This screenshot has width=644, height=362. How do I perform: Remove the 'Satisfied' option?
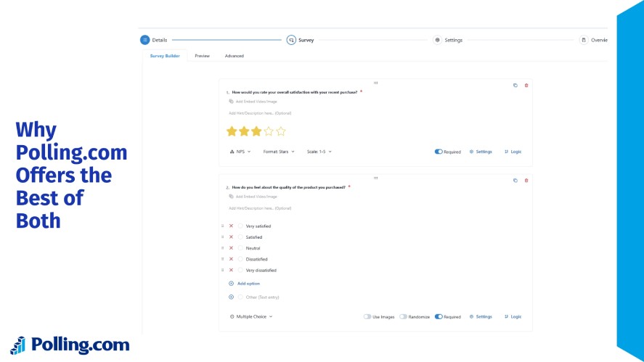[x=231, y=236]
